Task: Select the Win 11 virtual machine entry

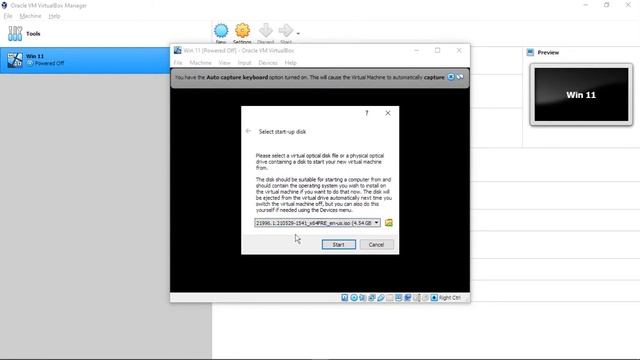Action: click(x=84, y=60)
